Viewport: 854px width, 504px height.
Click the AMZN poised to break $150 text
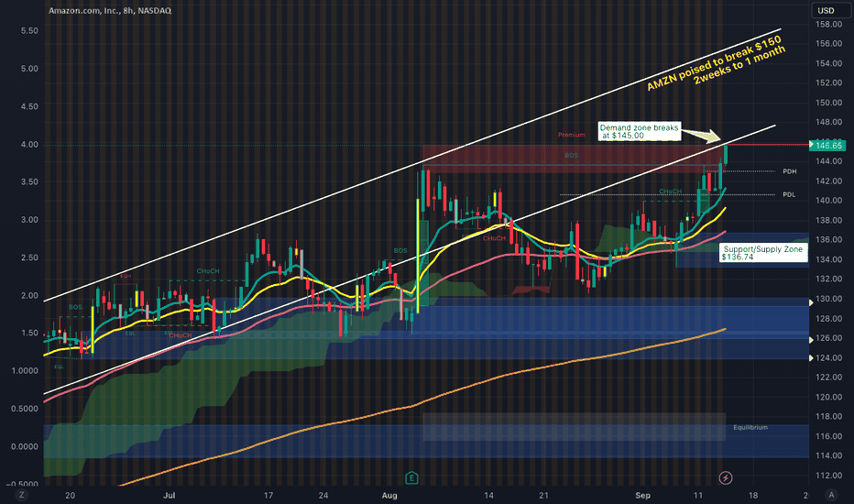click(714, 63)
